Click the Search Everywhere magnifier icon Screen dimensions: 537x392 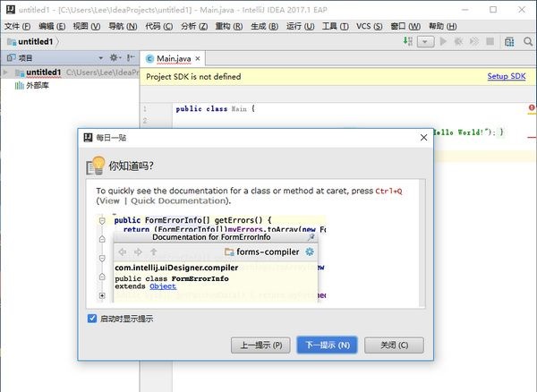pos(528,42)
